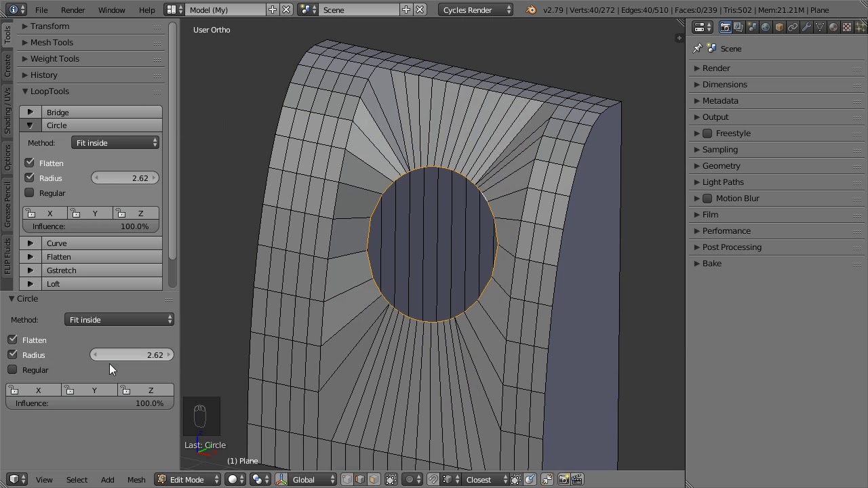Open the Render menu
The width and height of the screenshot is (868, 488).
coord(73,10)
